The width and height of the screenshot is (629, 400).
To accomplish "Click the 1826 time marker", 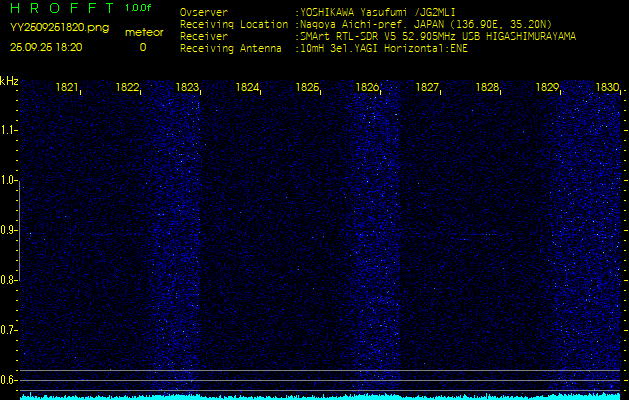I will coord(367,87).
